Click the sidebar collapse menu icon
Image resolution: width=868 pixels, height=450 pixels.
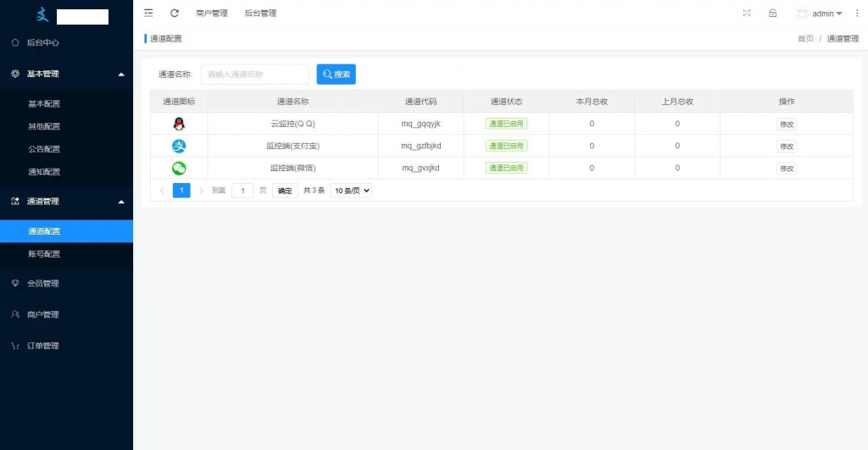pos(149,13)
